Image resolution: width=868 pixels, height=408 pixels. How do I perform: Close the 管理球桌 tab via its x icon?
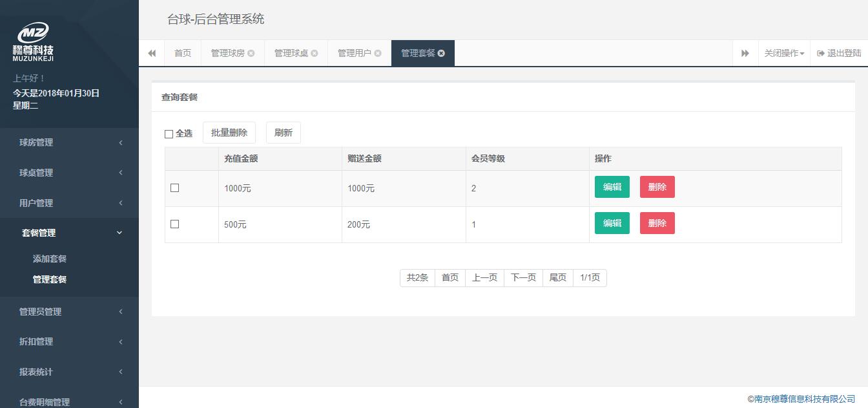315,54
